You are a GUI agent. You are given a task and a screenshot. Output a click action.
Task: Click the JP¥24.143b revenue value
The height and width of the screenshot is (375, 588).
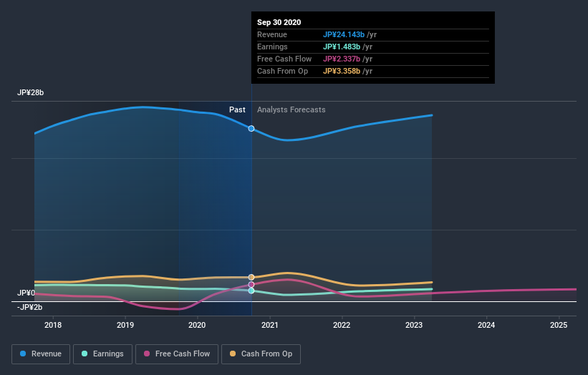coord(344,34)
